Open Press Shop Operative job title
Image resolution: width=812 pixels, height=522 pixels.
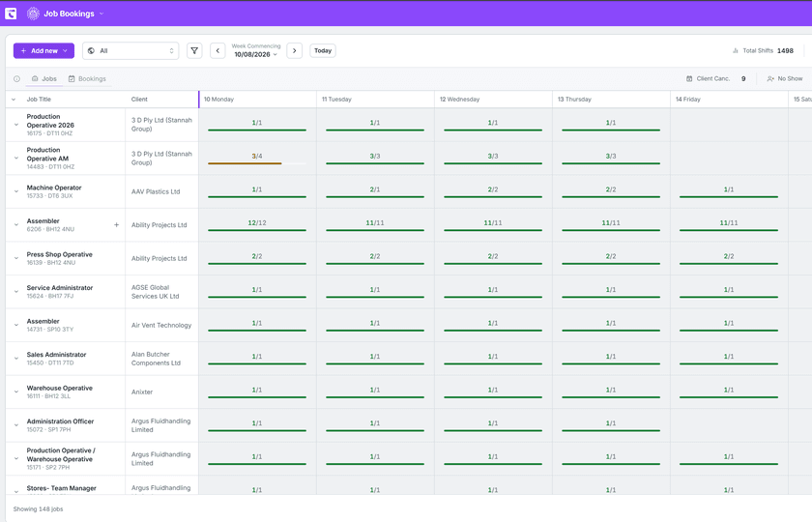(x=60, y=254)
